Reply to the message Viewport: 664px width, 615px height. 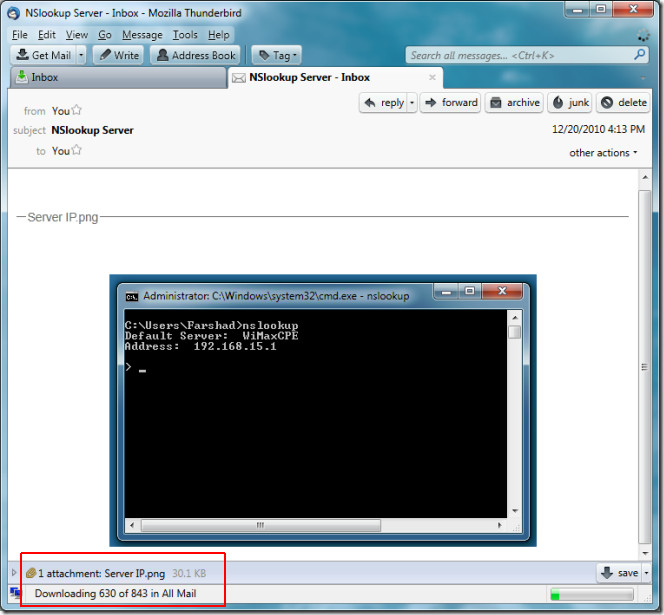384,102
